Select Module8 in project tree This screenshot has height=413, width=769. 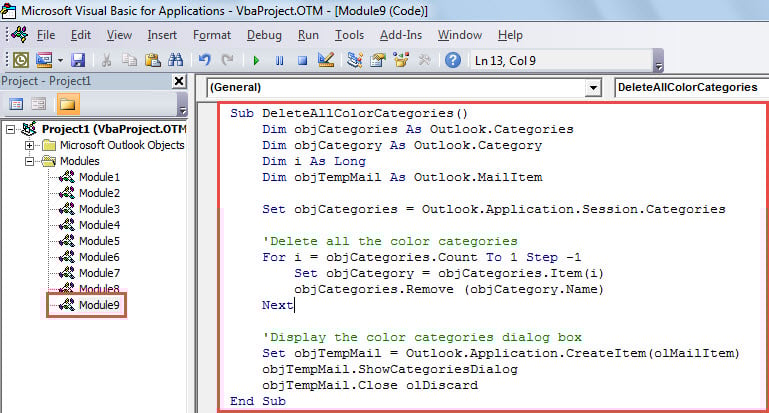(99, 288)
